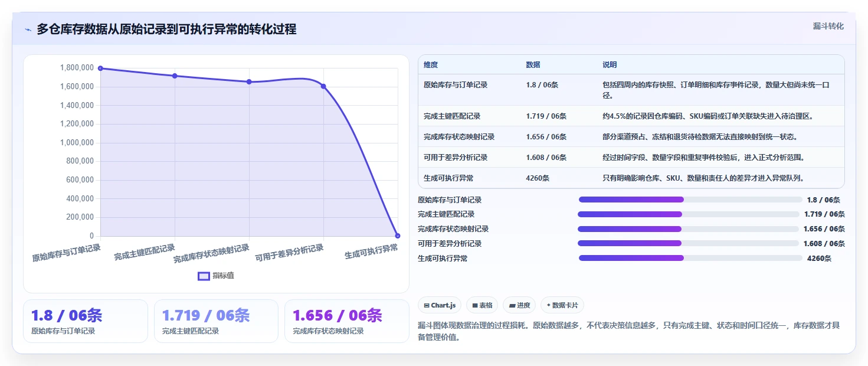
Task: Click the chart data point for 生成可执行异常
Action: (x=398, y=236)
